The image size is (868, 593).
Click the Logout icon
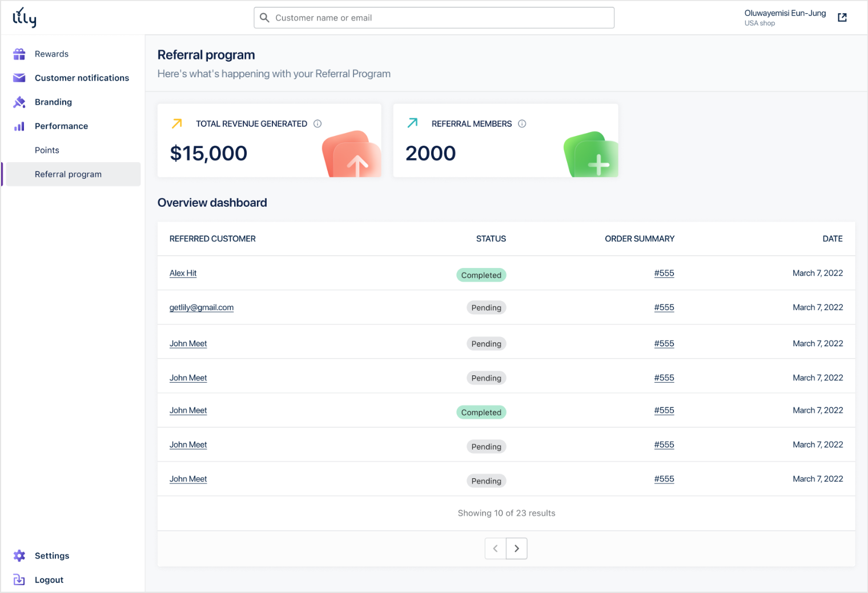point(19,579)
